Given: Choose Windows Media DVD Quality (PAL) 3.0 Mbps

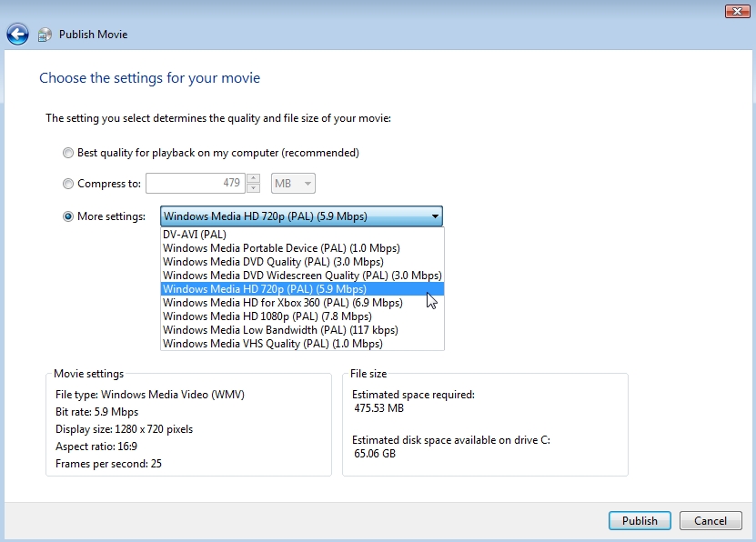Looking at the screenshot, I should [x=302, y=262].
